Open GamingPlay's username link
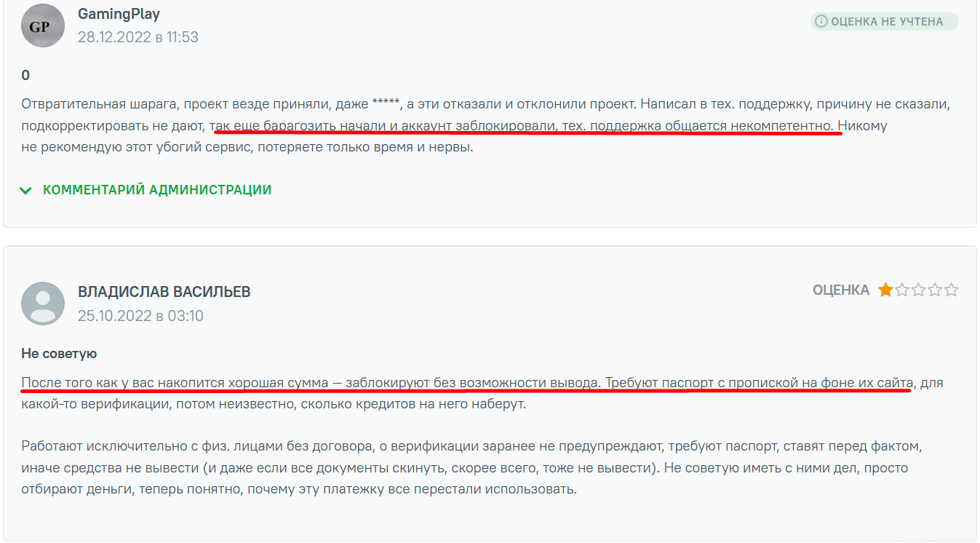The image size is (980, 543). pyautogui.click(x=119, y=13)
